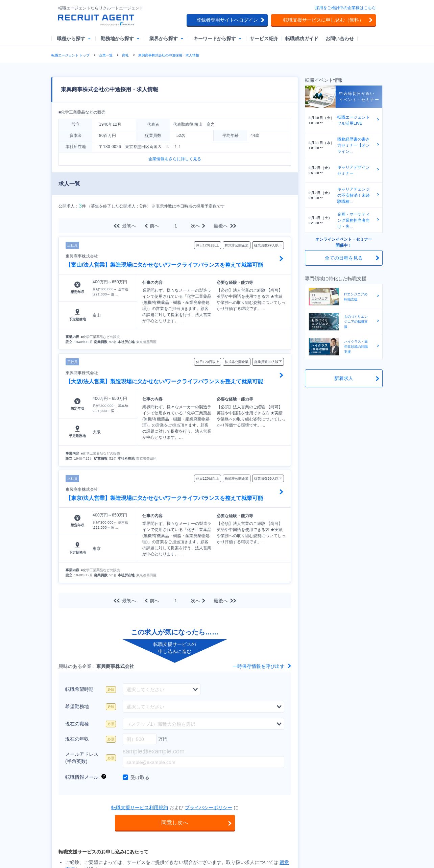The width and height of the screenshot is (434, 868).
Task: Click the top 次へ chevron icon
Action: (x=203, y=226)
